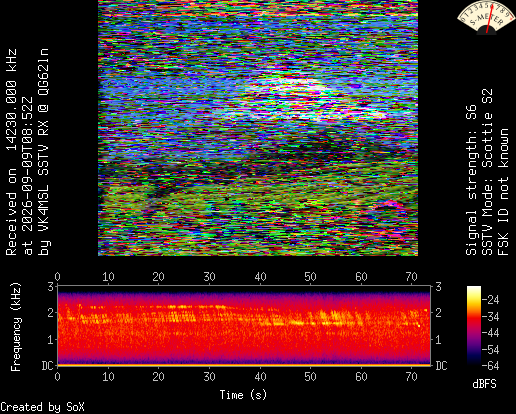Click the 'Signal strength: S6' text
This screenshot has width=516, height=414.
pos(471,180)
